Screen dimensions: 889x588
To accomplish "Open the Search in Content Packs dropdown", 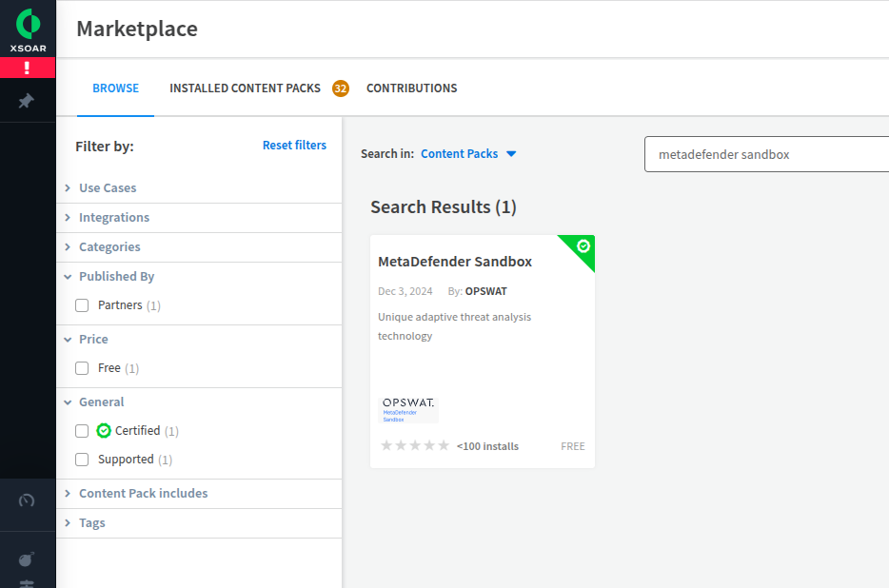I will [x=468, y=154].
